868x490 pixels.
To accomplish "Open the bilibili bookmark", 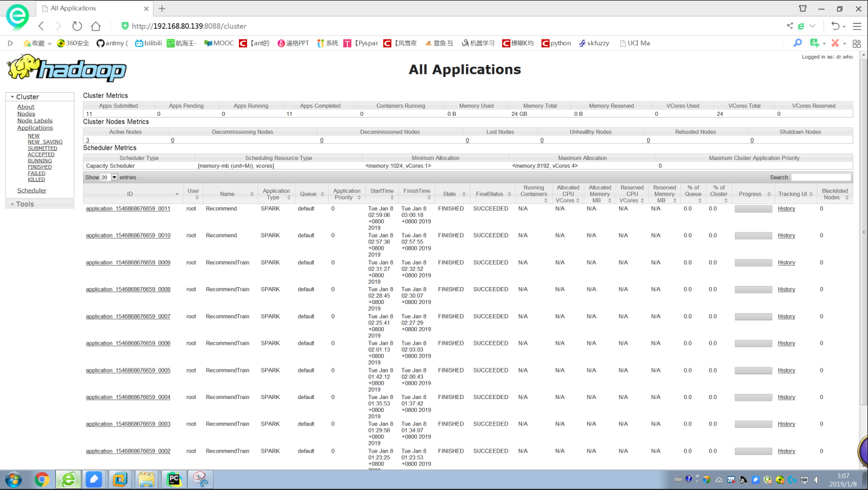I will pos(149,43).
